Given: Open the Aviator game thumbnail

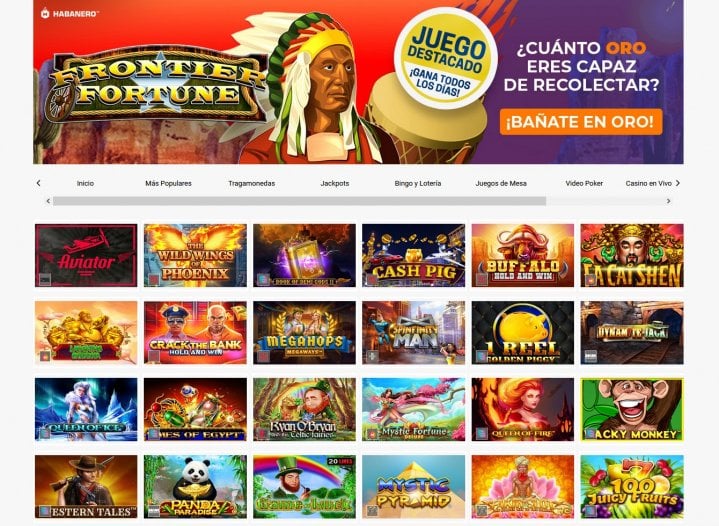Looking at the screenshot, I should click(x=86, y=255).
